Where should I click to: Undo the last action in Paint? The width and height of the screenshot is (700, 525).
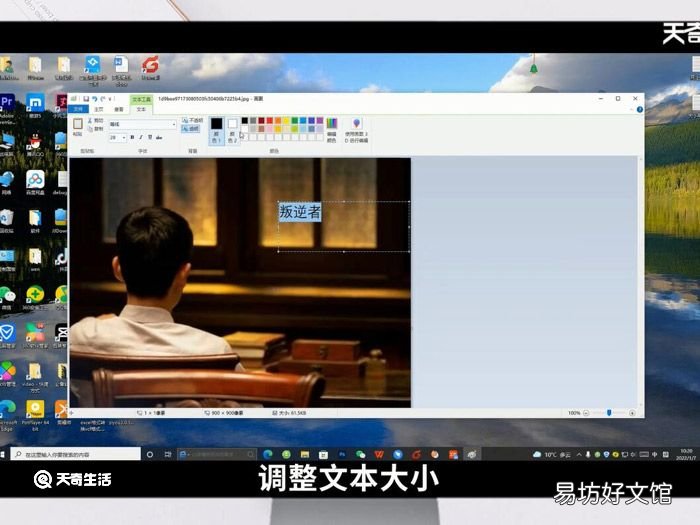coord(95,99)
